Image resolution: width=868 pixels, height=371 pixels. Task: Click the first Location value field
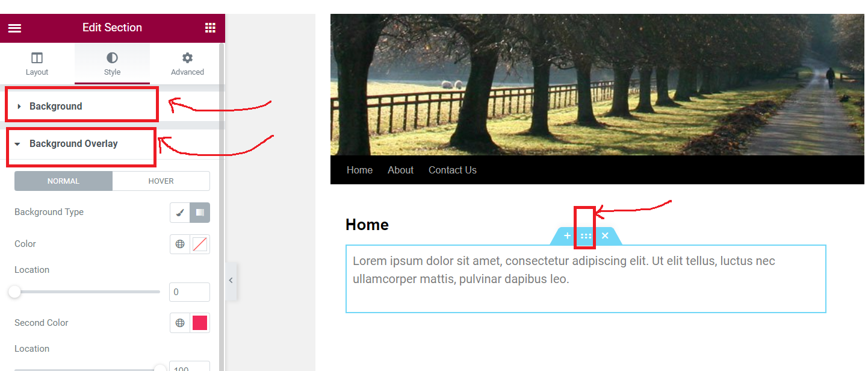tap(190, 292)
